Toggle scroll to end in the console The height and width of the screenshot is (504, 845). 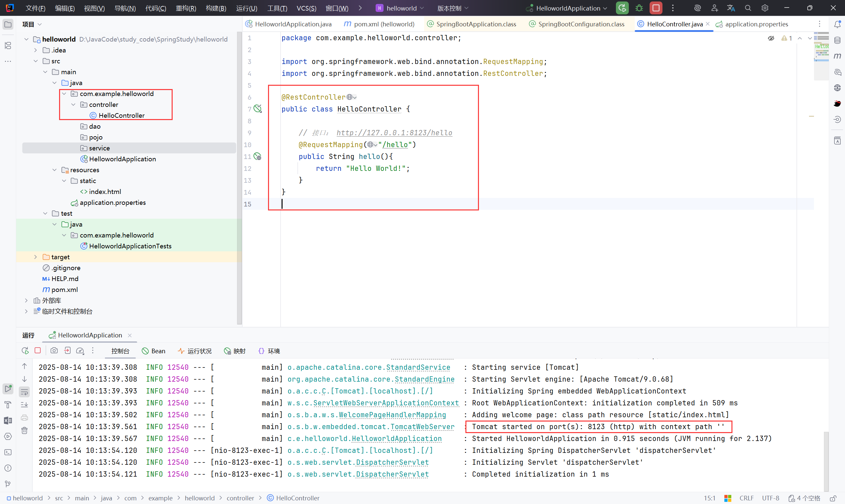point(24,404)
